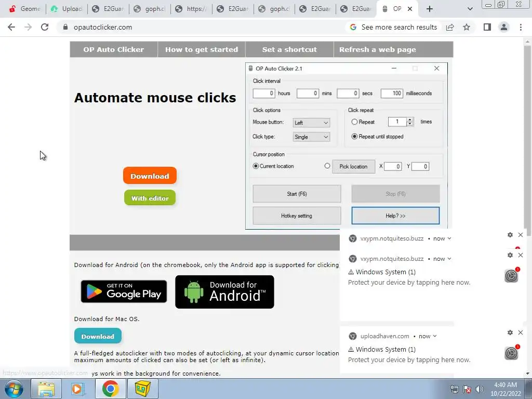Click the X coordinate input field

[393, 166]
